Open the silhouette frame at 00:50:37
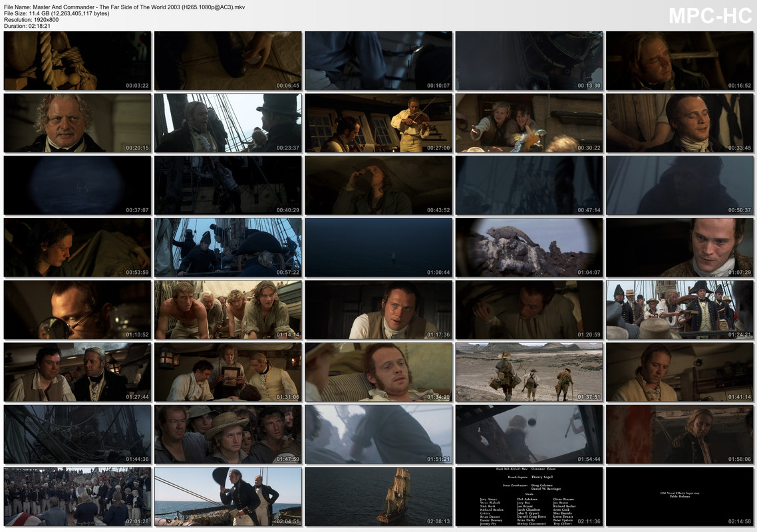 click(680, 186)
